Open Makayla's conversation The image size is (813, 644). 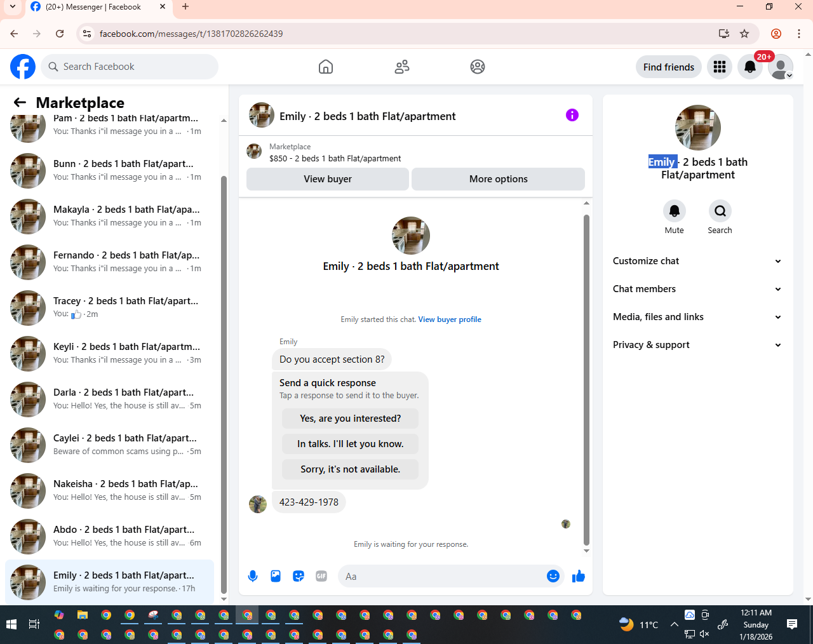coord(109,217)
